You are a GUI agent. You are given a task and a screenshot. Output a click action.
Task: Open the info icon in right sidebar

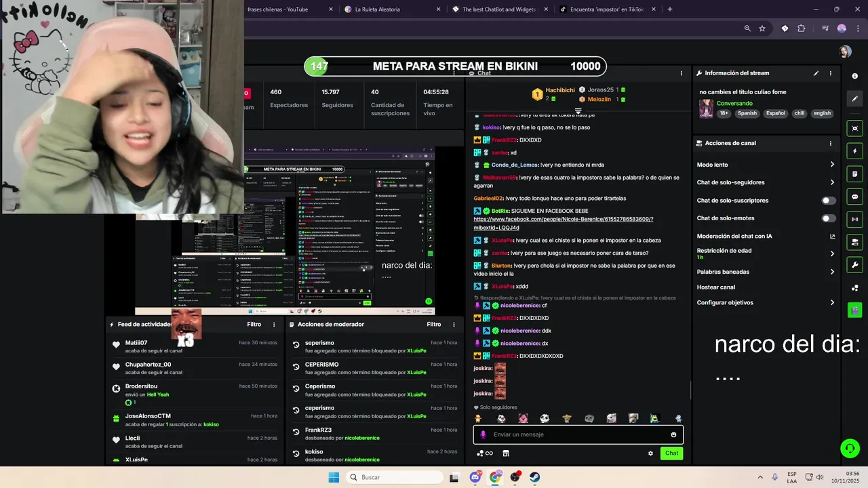[x=854, y=77]
